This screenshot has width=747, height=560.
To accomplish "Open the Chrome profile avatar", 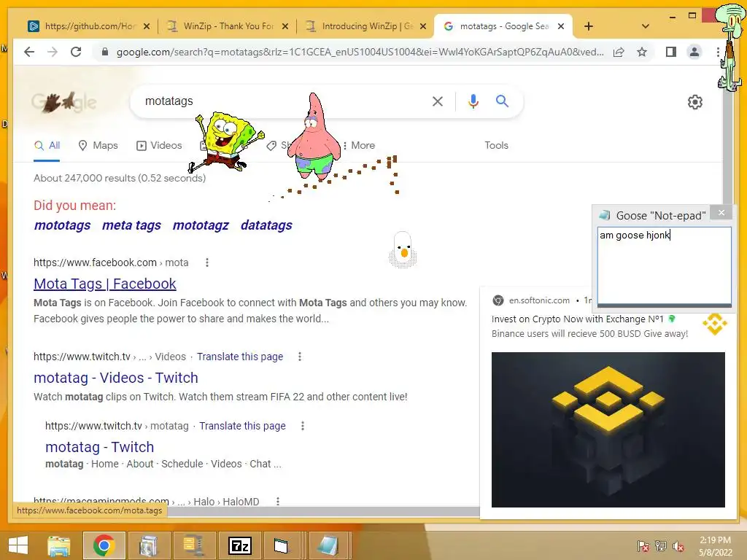I will pos(694,52).
